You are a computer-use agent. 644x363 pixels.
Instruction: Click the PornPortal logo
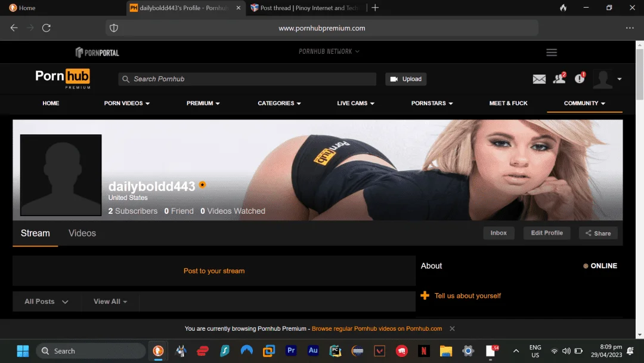[97, 52]
